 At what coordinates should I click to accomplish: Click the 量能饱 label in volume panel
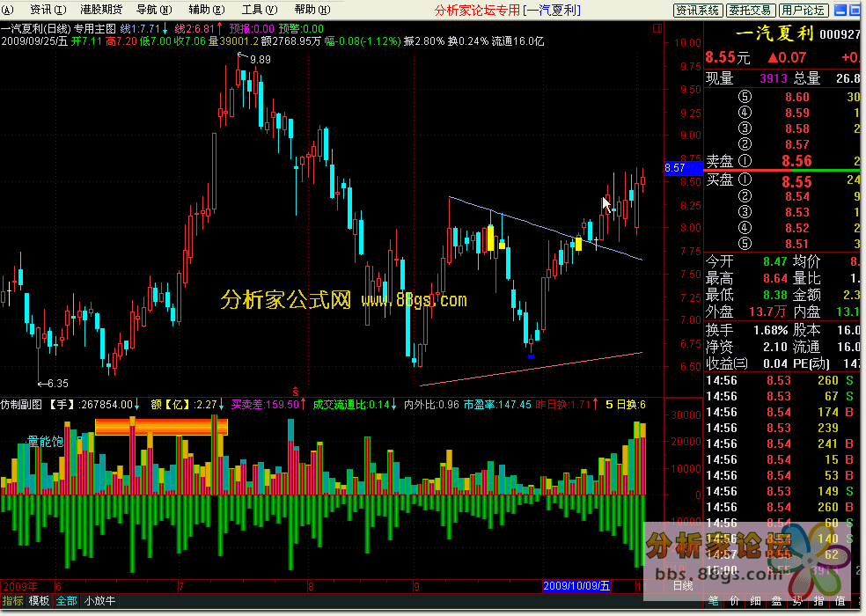45,441
